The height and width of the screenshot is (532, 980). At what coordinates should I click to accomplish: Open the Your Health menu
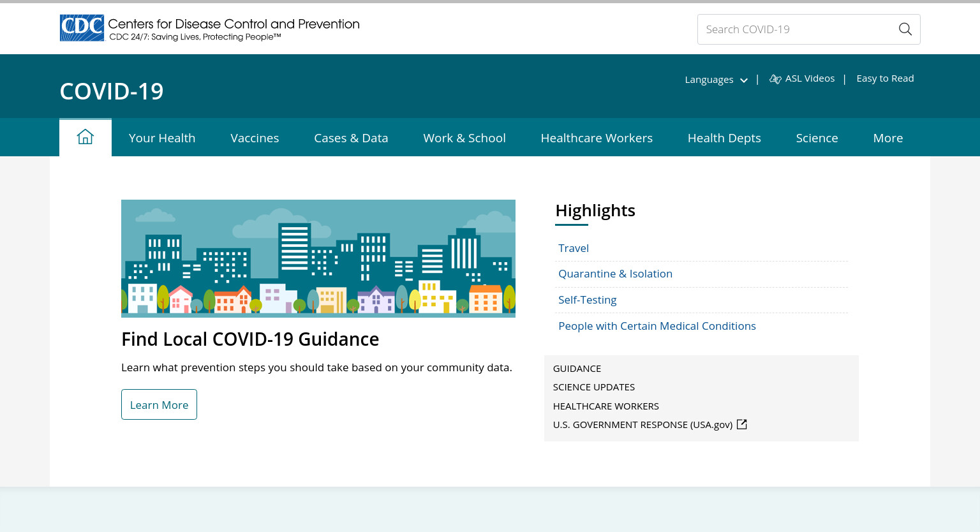click(162, 138)
